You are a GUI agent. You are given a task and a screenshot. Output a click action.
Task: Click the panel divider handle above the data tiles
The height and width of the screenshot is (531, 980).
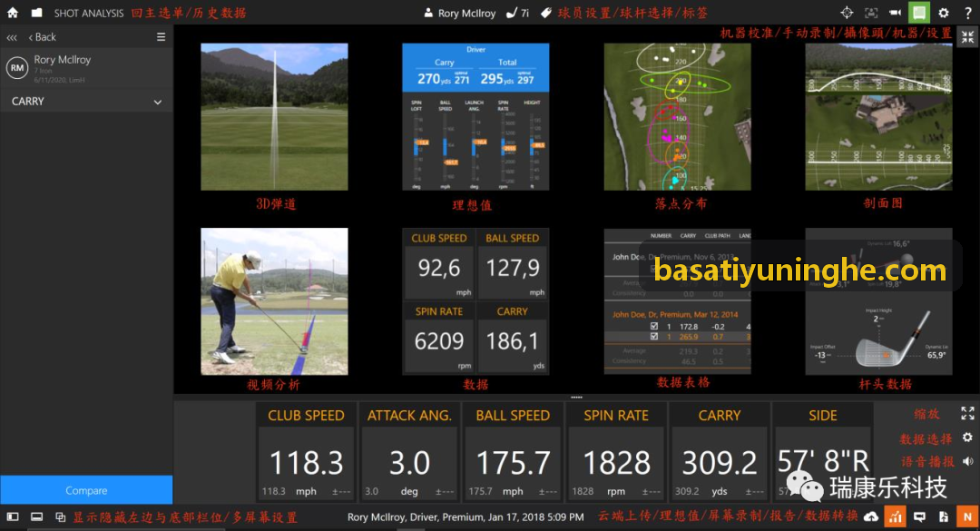(x=576, y=398)
